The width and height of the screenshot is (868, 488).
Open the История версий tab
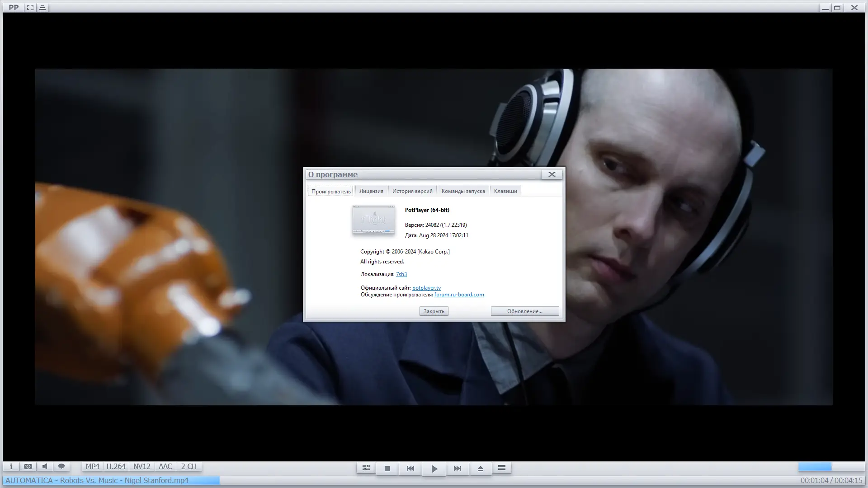coord(412,191)
